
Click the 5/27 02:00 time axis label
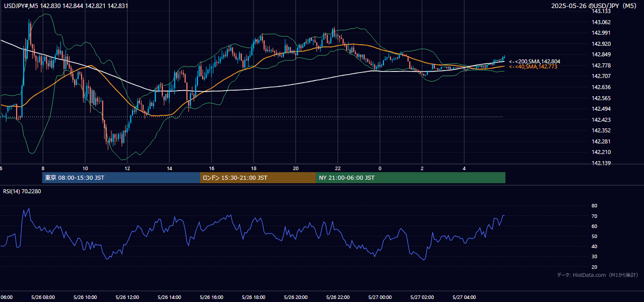tap(422, 297)
